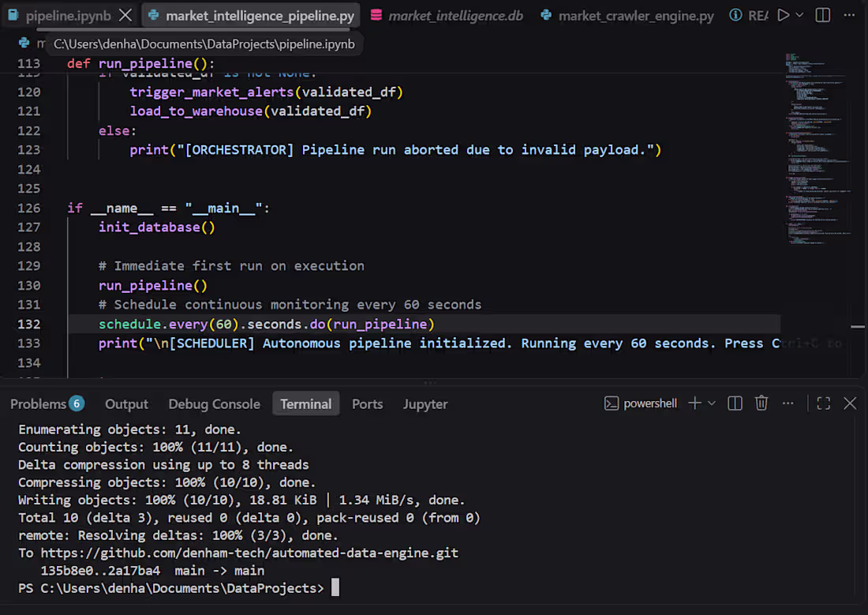This screenshot has width=868, height=615.
Task: Close the pipeline.ipynb tab
Action: click(x=125, y=15)
